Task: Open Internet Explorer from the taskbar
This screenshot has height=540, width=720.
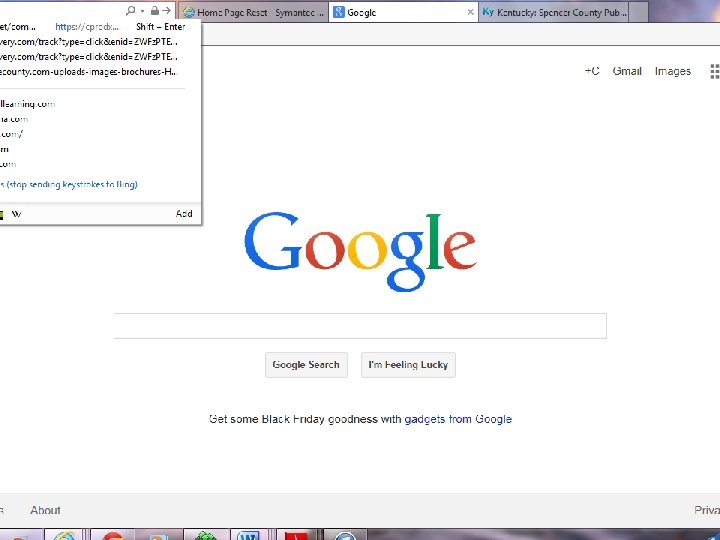Action: pos(64,535)
